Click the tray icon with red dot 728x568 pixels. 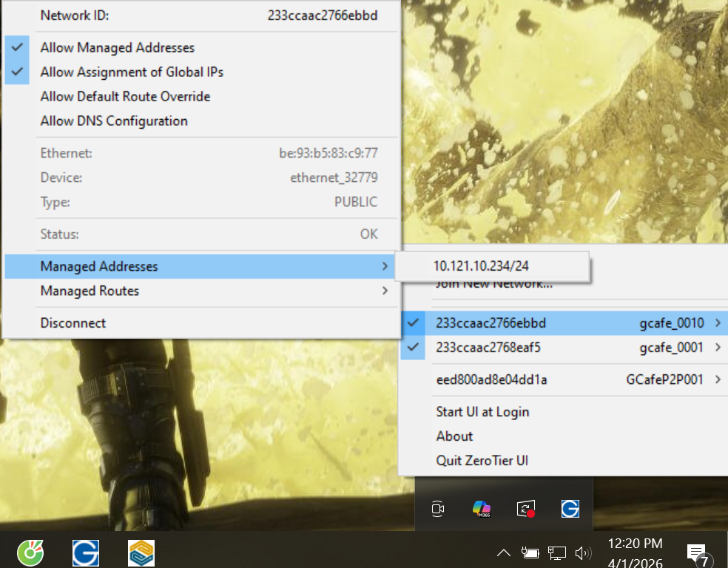[x=526, y=509]
